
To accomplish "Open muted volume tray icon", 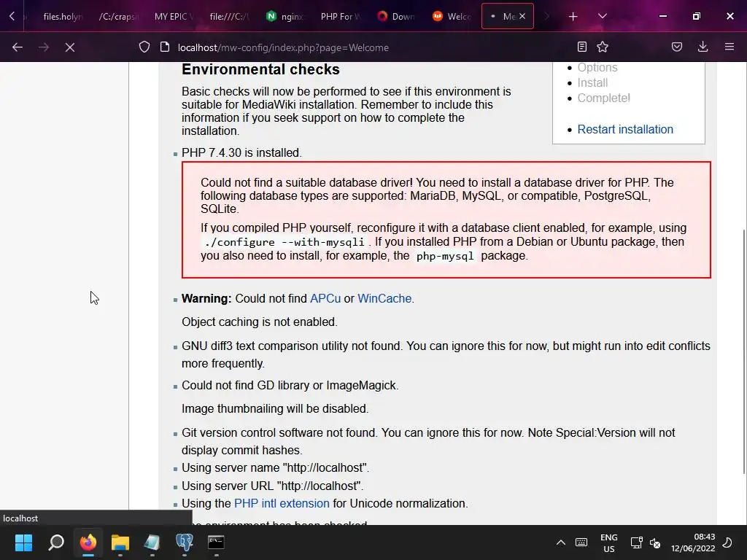I will pyautogui.click(x=655, y=542).
